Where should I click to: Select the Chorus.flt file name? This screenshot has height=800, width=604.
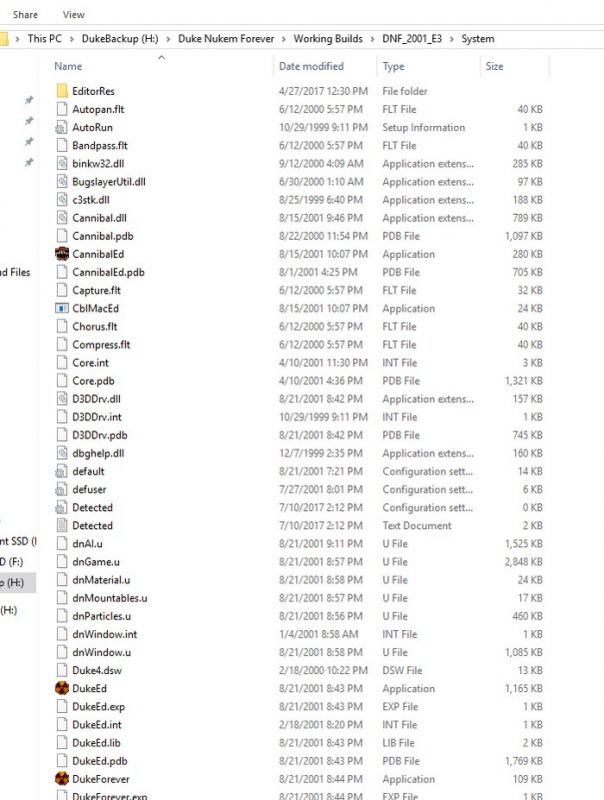pyautogui.click(x=94, y=327)
